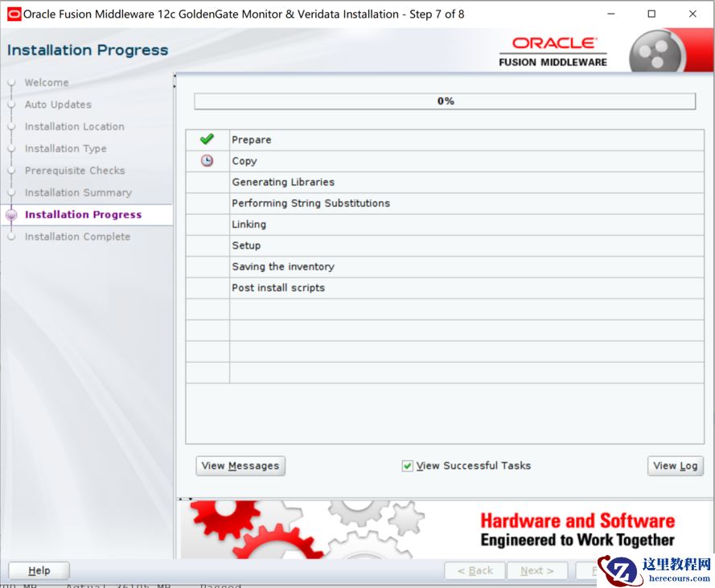Select the Welcome step in sidebar
Viewport: 715px width, 588px height.
pos(47,83)
